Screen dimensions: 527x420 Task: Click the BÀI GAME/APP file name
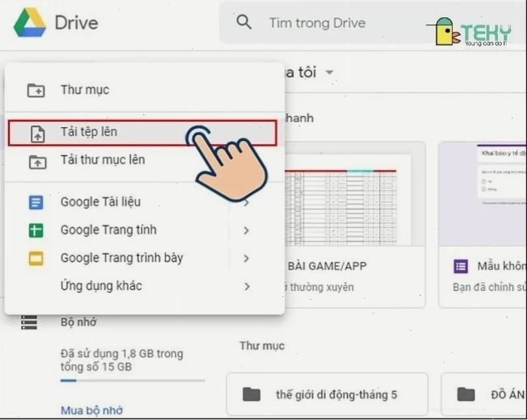click(327, 267)
